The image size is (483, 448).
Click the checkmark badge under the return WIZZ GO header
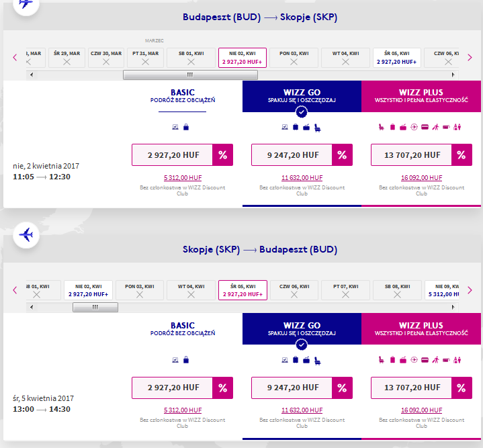[302, 345]
